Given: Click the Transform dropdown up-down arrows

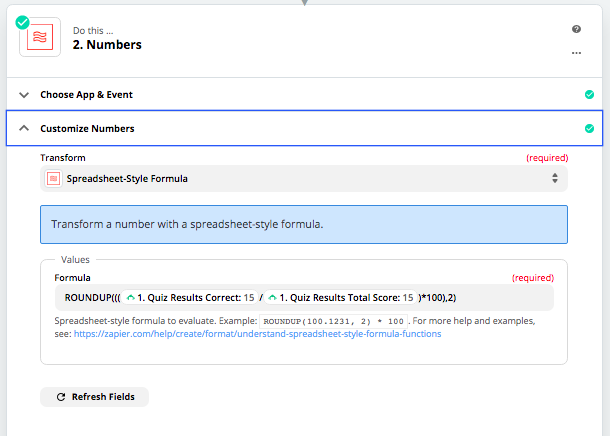Looking at the screenshot, I should (x=555, y=178).
